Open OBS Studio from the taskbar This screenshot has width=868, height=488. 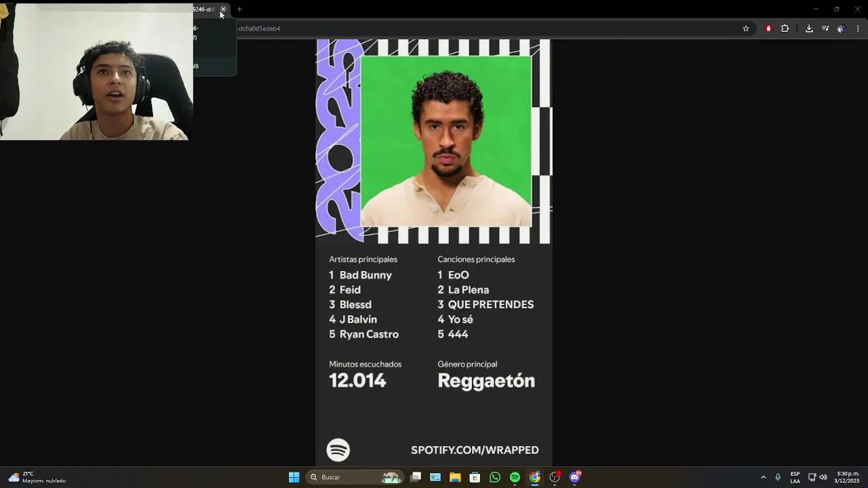[555, 477]
